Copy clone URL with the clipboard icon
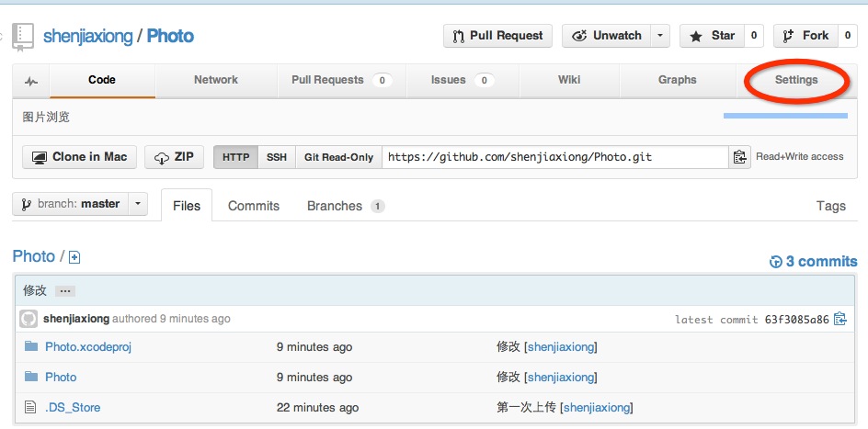This screenshot has height=429, width=868. pyautogui.click(x=739, y=157)
